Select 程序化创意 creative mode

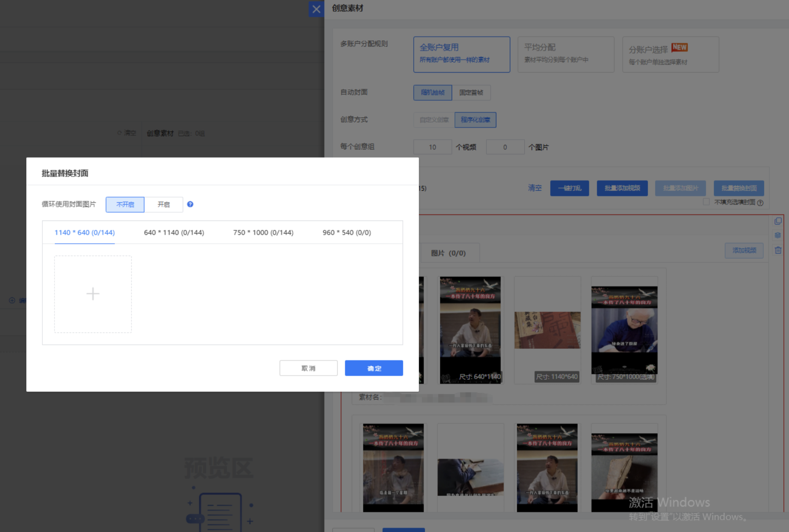476,120
